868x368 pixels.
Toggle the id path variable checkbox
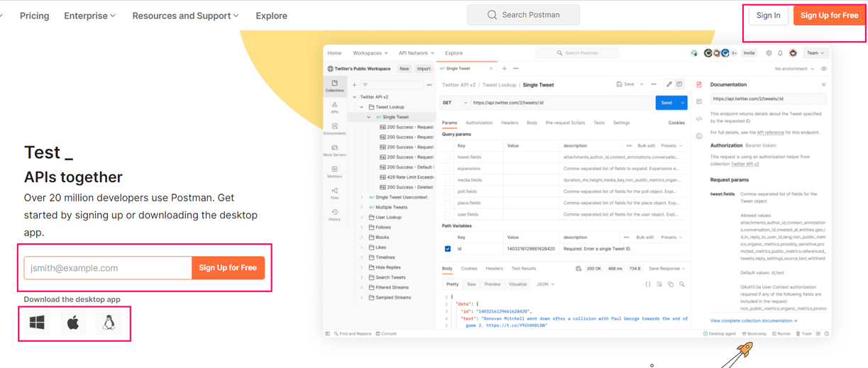pyautogui.click(x=448, y=249)
